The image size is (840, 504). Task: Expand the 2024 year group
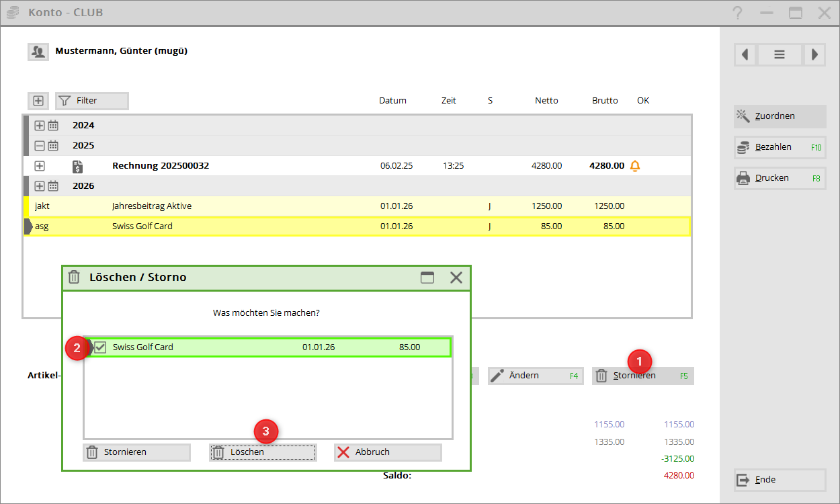40,126
